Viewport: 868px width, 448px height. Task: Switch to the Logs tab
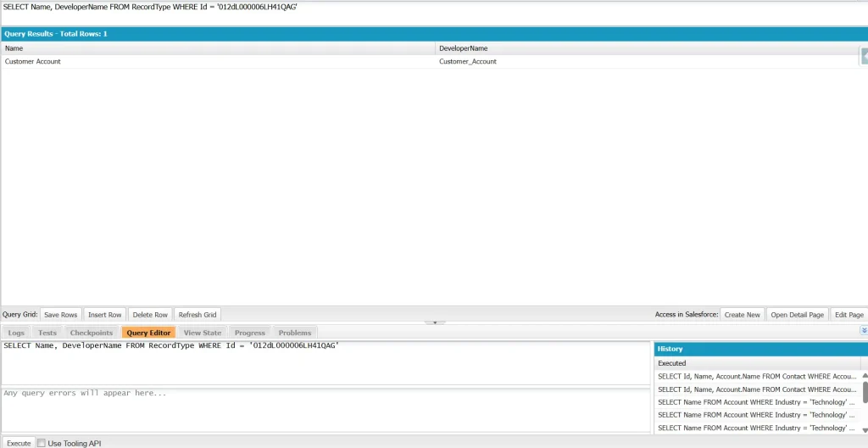(16, 333)
